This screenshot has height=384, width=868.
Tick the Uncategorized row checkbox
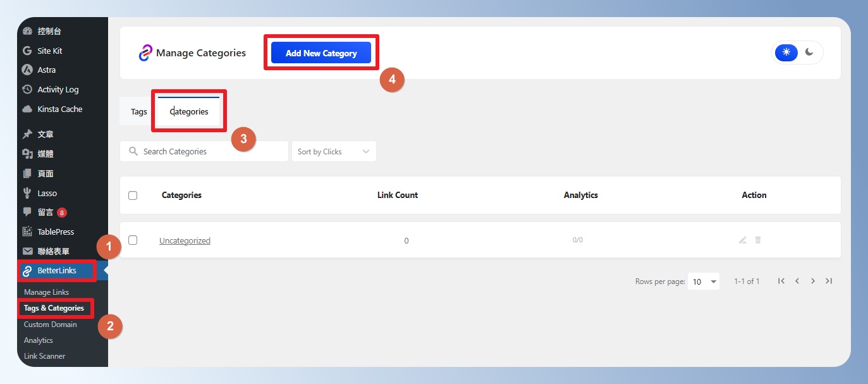133,240
